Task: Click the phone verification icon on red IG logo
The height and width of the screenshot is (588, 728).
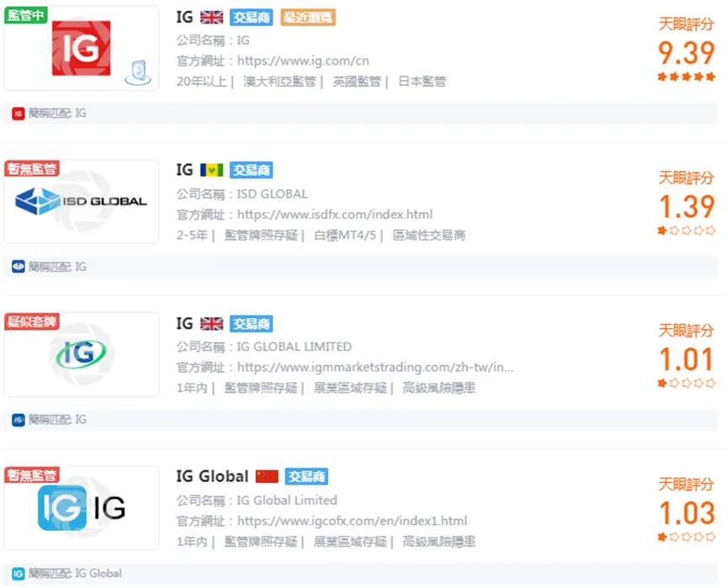Action: click(x=138, y=73)
